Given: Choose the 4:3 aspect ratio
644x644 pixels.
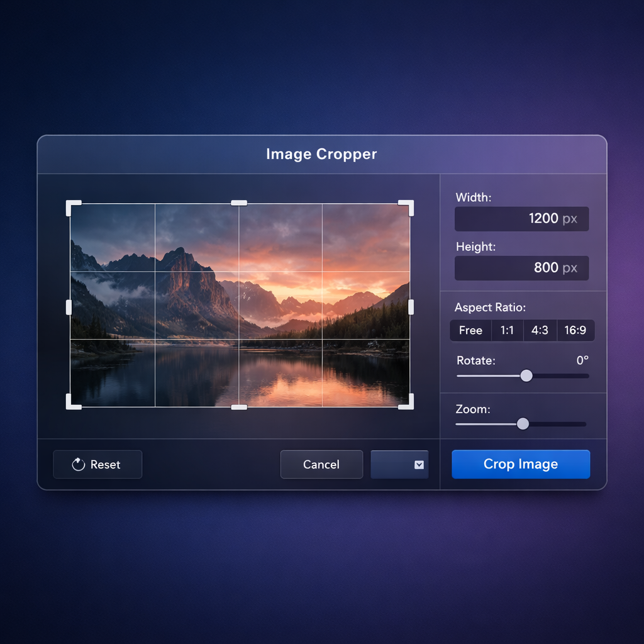Looking at the screenshot, I should (540, 330).
